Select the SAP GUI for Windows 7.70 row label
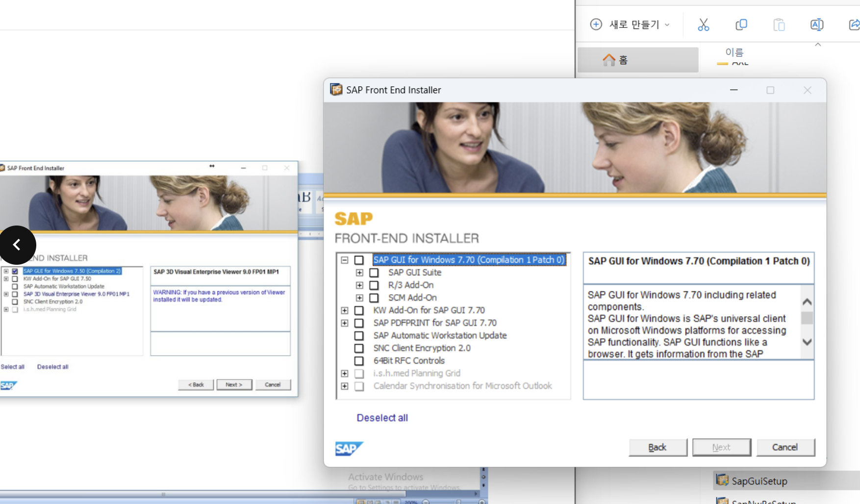The height and width of the screenshot is (504, 860). click(469, 260)
